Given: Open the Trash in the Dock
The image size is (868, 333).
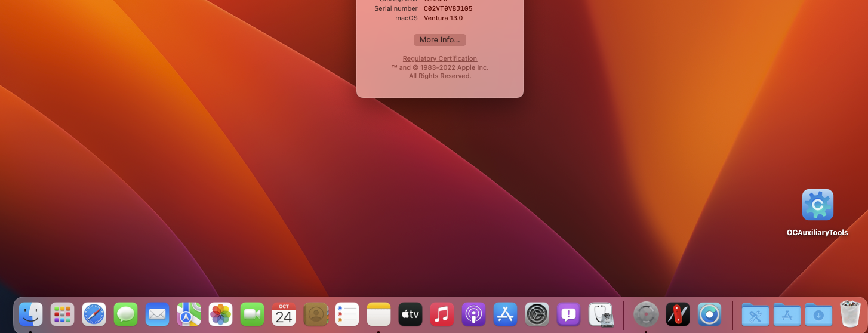Looking at the screenshot, I should point(850,314).
